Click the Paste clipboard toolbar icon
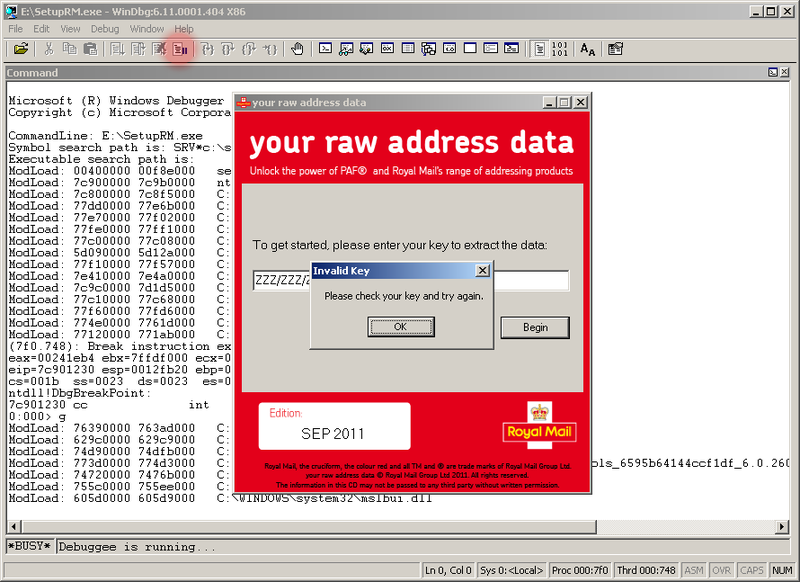The image size is (800, 582). coord(90,49)
